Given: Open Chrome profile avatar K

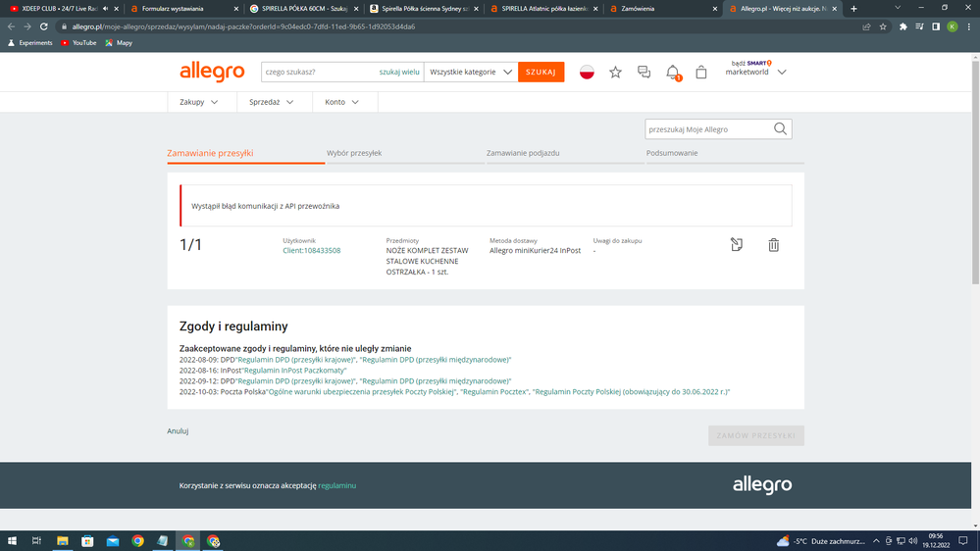Looking at the screenshot, I should point(952,26).
